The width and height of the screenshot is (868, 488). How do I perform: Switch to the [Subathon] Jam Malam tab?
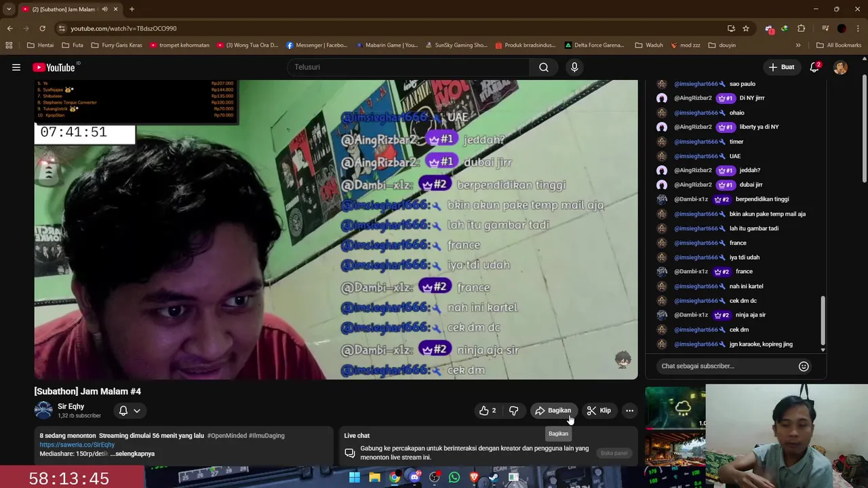point(66,9)
